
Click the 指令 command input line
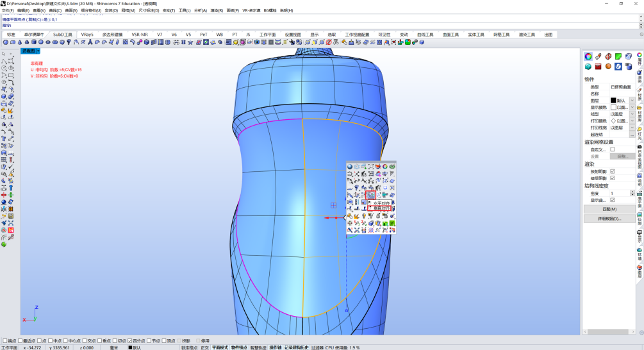[x=320, y=26]
